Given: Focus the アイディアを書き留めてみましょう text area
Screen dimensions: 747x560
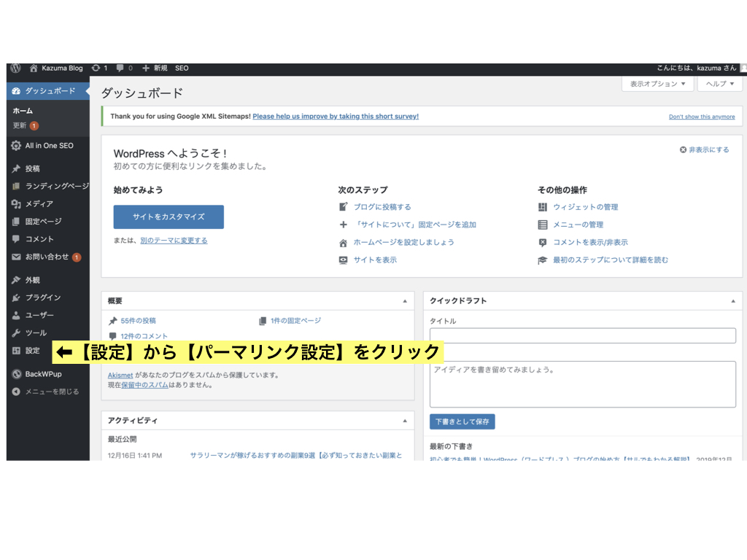Looking at the screenshot, I should point(583,384).
